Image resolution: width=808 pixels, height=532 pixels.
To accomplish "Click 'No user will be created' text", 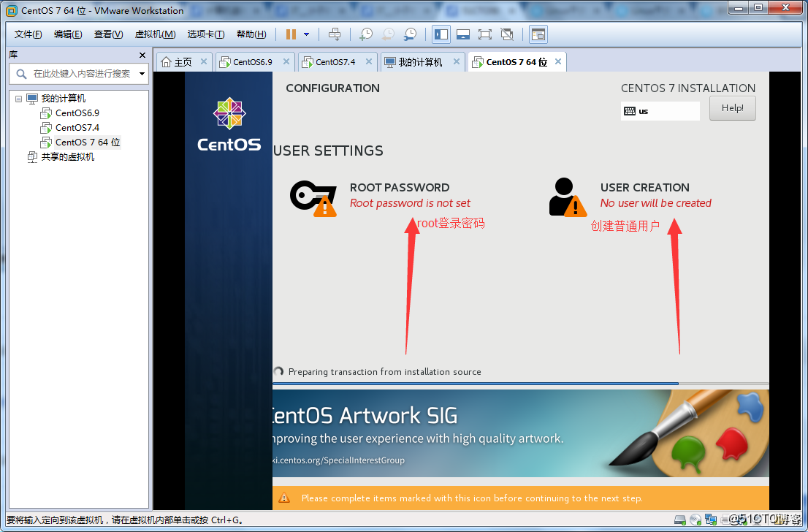I will tap(655, 203).
